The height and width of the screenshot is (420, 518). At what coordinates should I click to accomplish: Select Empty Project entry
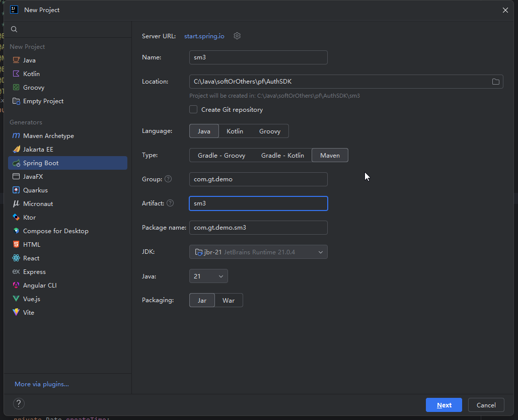pos(67,101)
